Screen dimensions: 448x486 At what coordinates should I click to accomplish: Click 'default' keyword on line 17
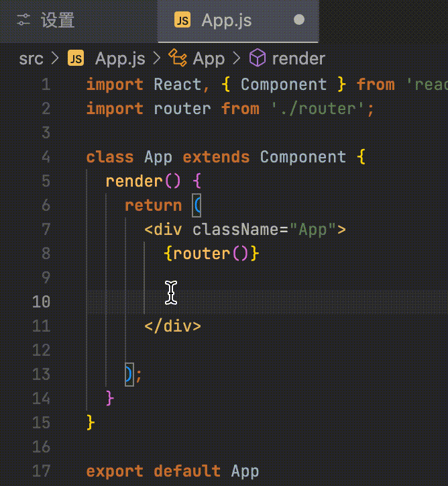tap(187, 471)
